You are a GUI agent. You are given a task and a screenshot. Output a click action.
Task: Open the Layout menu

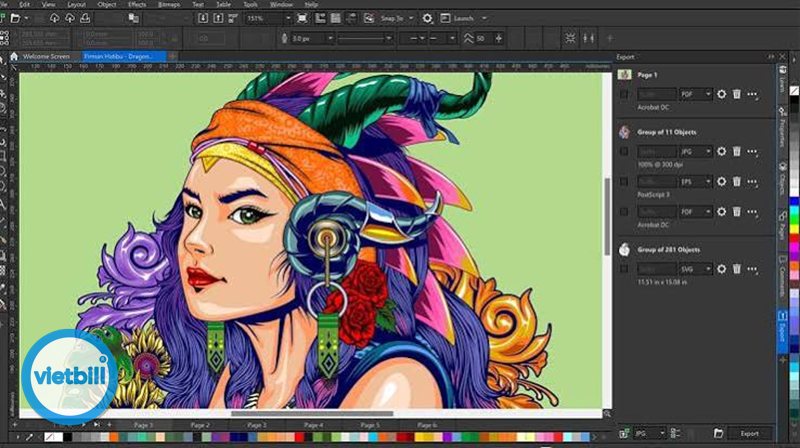click(77, 4)
